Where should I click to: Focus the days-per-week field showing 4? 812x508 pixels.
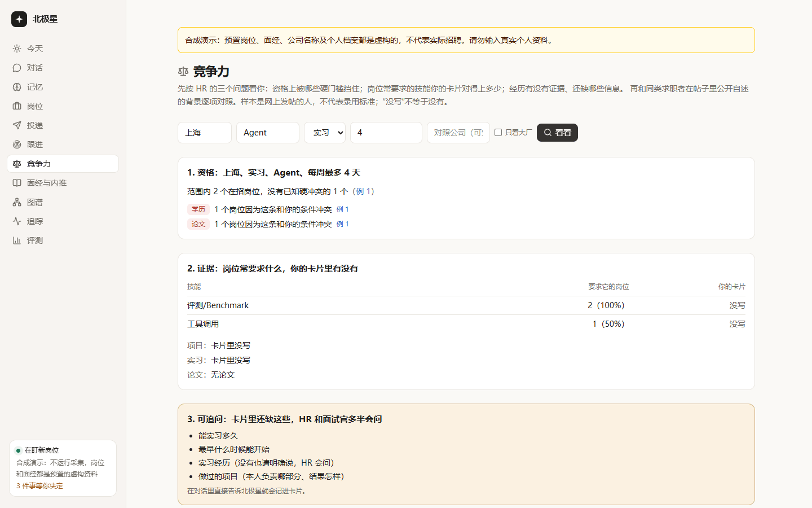pyautogui.click(x=386, y=133)
